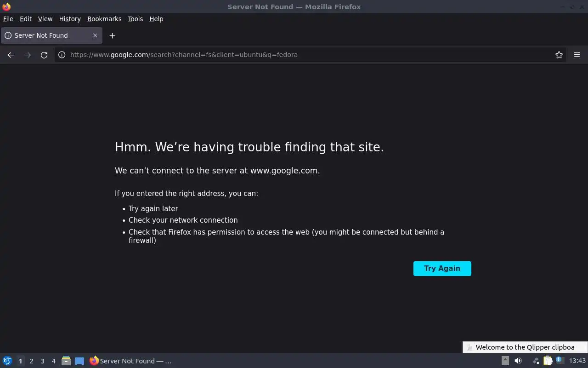This screenshot has height=368, width=588.
Task: Bookmark this page with the star icon
Action: (x=559, y=55)
